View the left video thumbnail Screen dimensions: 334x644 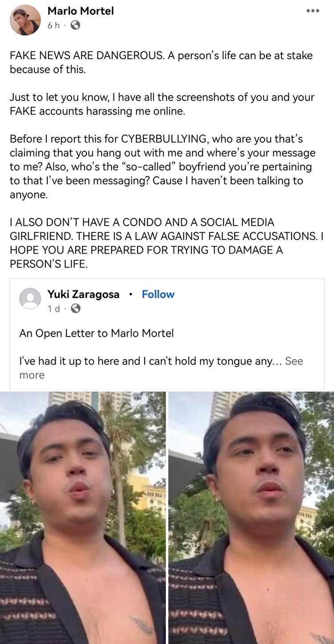(82, 516)
